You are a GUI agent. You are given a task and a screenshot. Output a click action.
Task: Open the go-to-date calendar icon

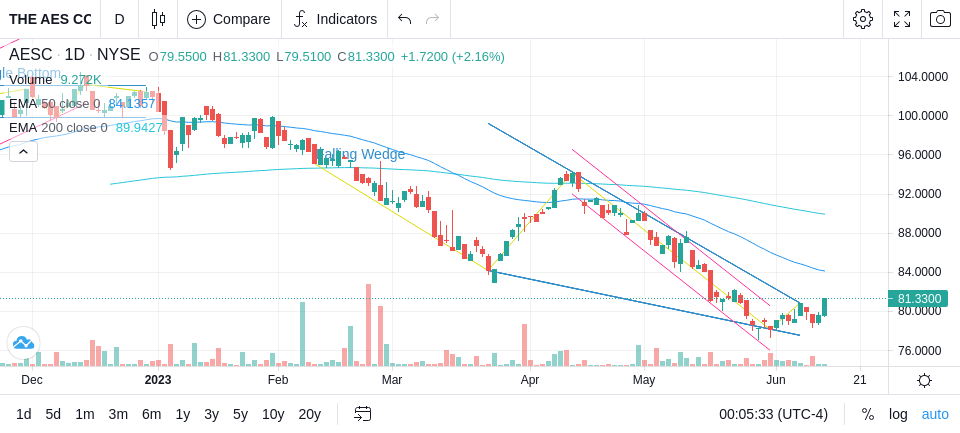point(362,415)
